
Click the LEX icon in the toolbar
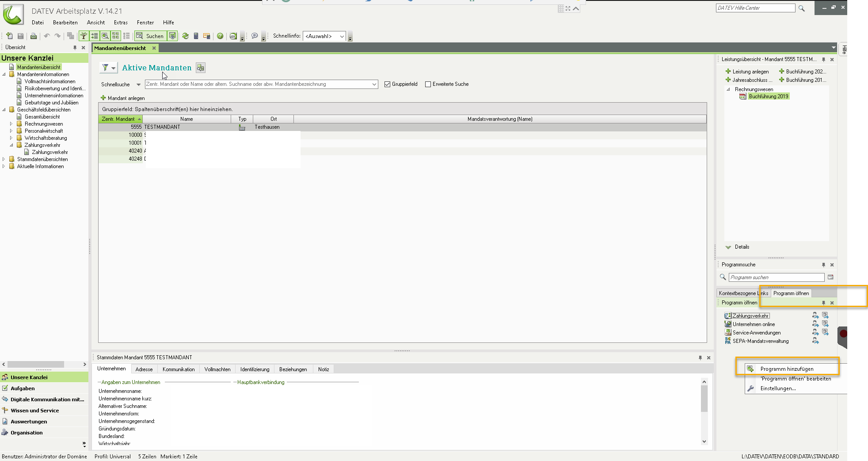(x=233, y=36)
